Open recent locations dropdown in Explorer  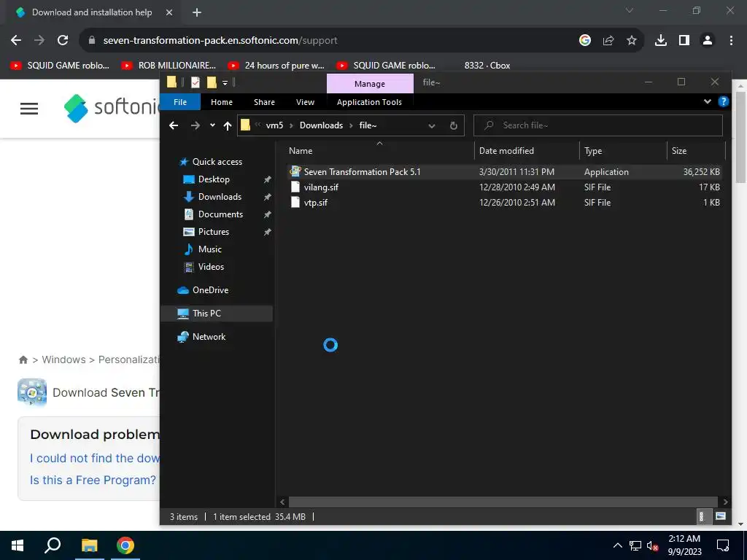pyautogui.click(x=212, y=125)
